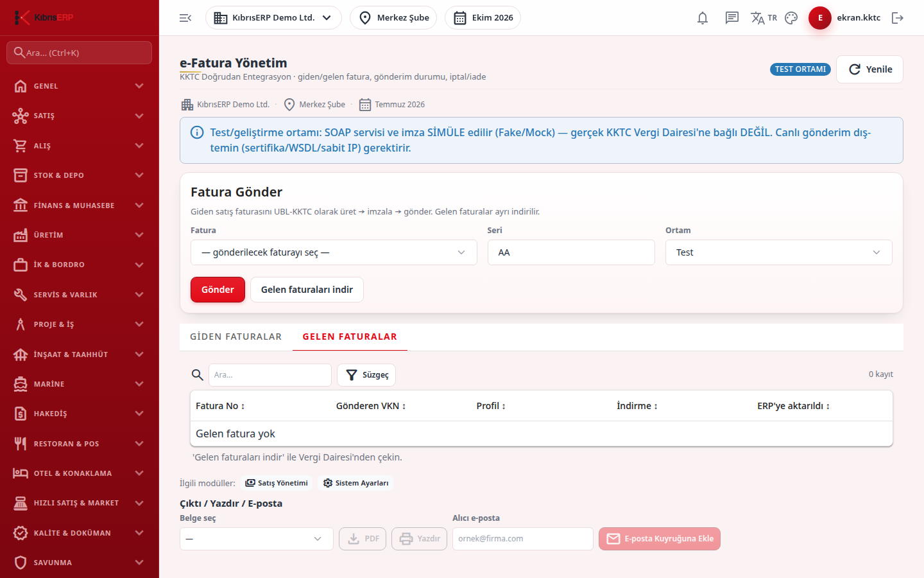Image resolution: width=924 pixels, height=578 pixels.
Task: Click the KıbrısERP logo
Action: tap(44, 17)
